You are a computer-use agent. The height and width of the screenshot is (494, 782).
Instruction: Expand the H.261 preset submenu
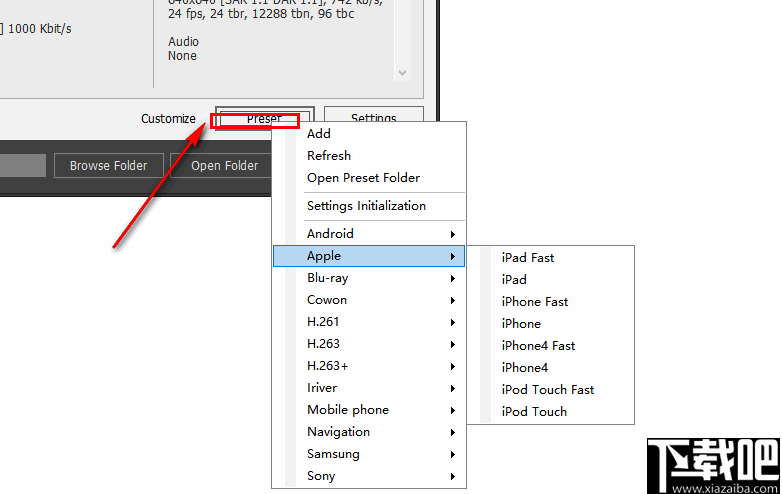(x=369, y=322)
